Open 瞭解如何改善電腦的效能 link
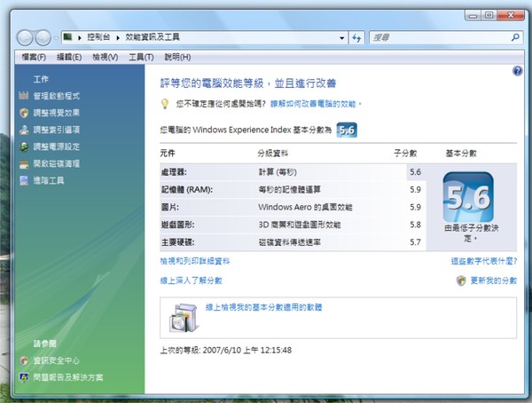This screenshot has width=532, height=403. 316,104
